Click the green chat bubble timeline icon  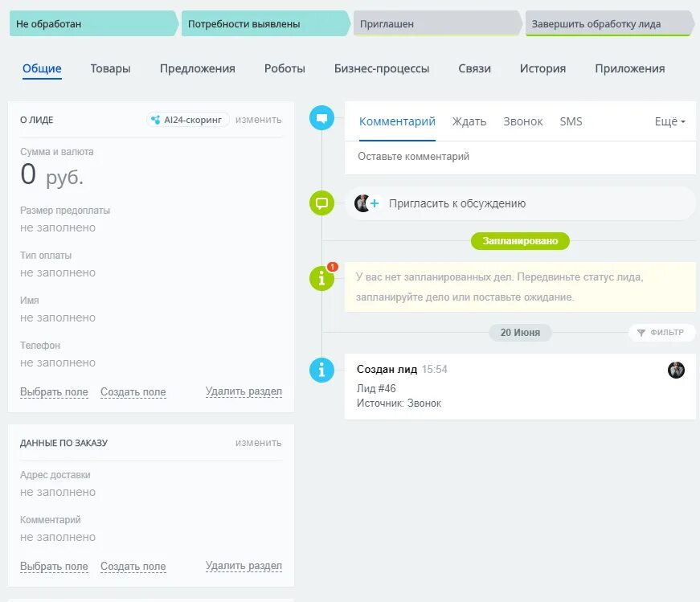point(321,203)
